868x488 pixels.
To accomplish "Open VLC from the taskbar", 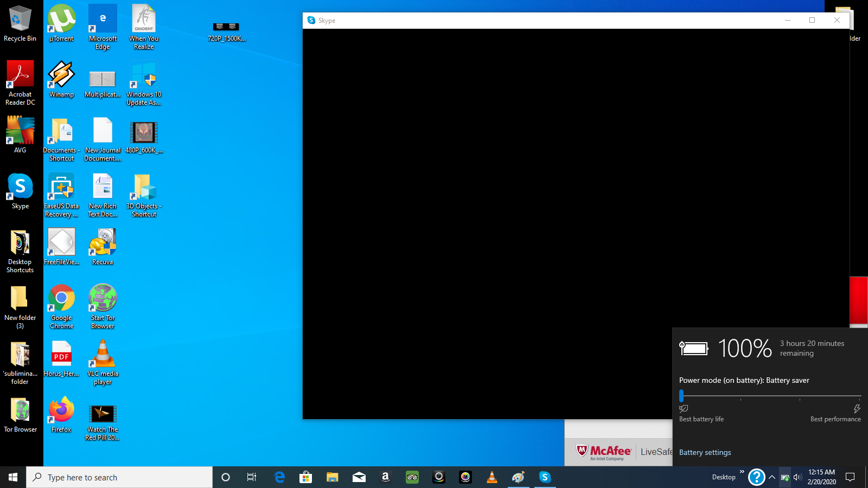I will pos(492,477).
